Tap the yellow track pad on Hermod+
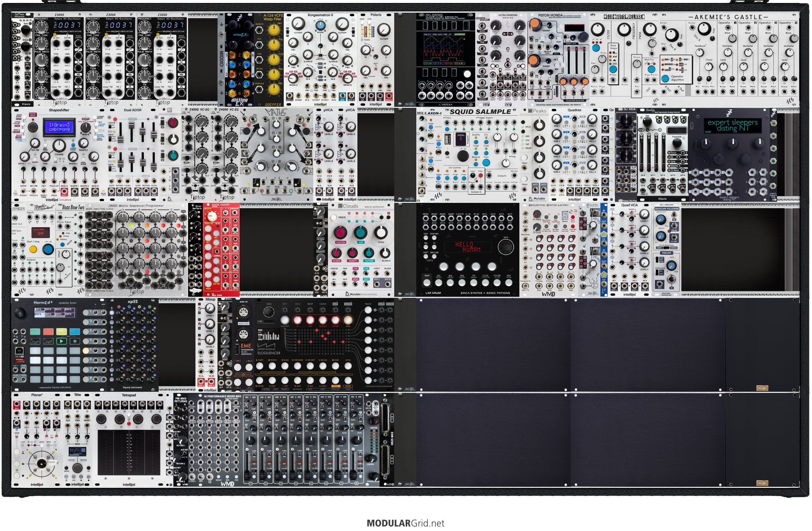812x531 pixels. pos(61,332)
